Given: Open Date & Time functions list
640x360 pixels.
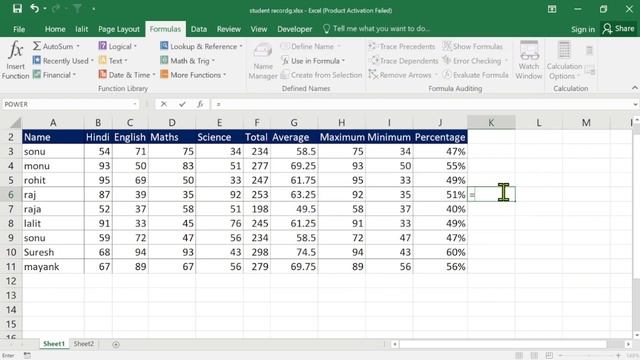Looking at the screenshot, I should point(127,75).
